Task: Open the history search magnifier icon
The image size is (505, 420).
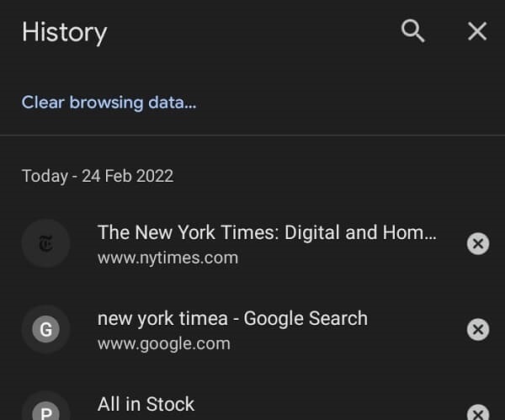Action: tap(412, 32)
